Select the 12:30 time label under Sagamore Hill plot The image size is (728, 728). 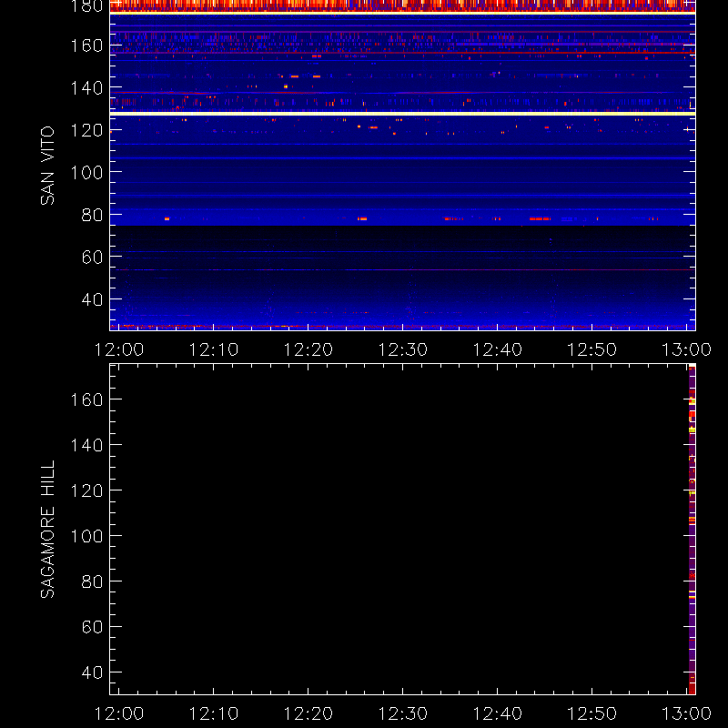[x=402, y=713]
